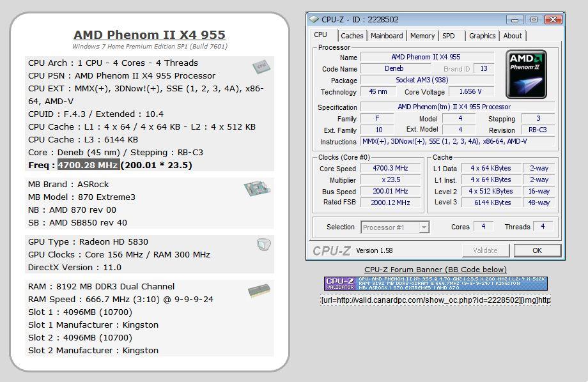Click the Windows 7 Home Premium subtitle
The width and height of the screenshot is (588, 382).
click(150, 47)
